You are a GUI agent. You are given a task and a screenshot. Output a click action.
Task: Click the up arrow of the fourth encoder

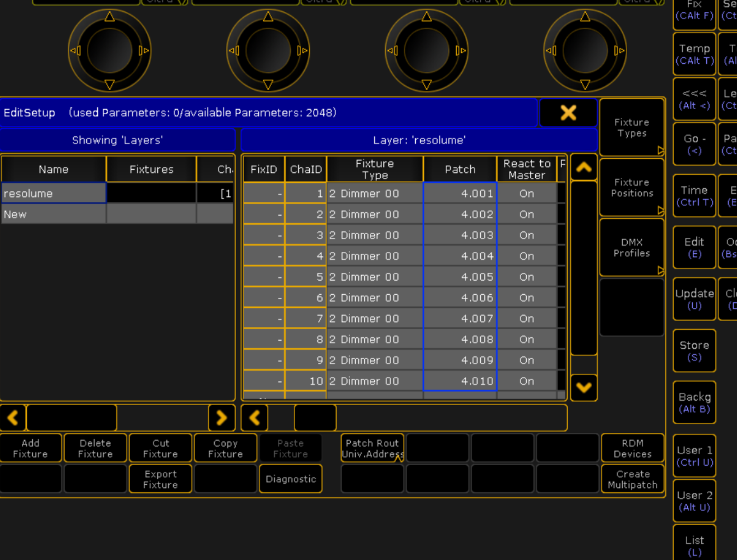[585, 17]
